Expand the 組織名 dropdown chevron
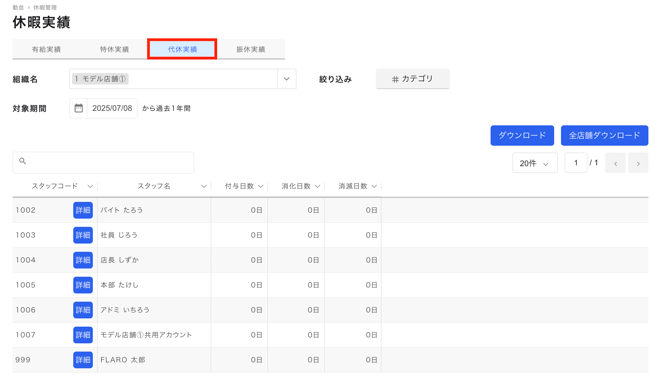 click(287, 79)
